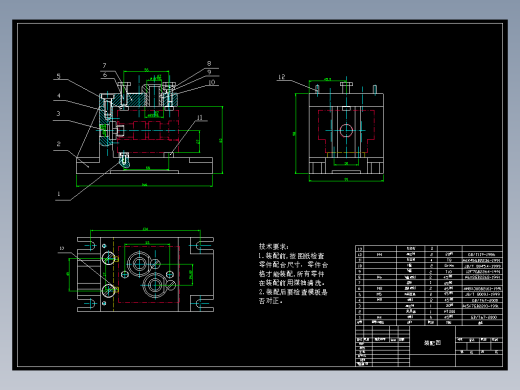Viewport: 520px width, 390px height.
Task: Click part balloon number 3
Action: [58, 114]
